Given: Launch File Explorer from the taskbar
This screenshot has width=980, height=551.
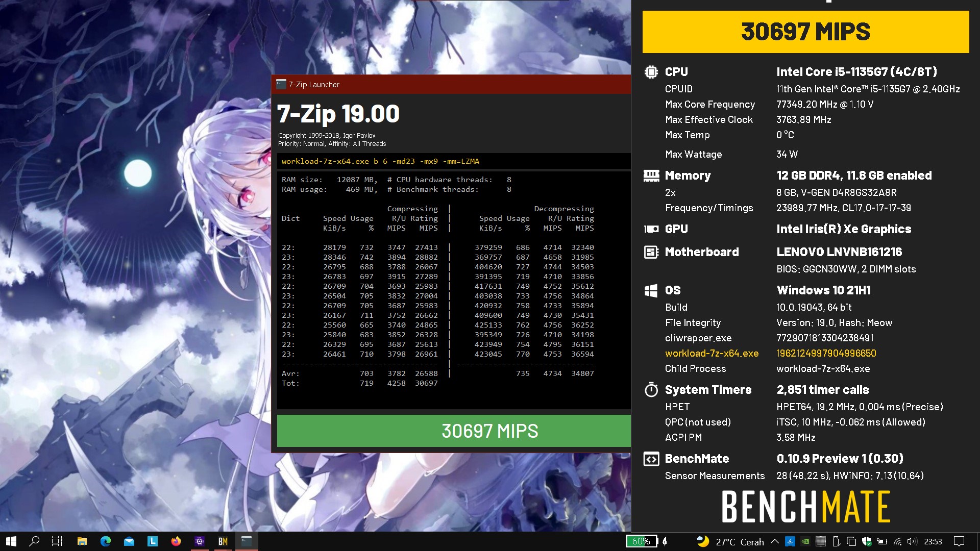Looking at the screenshot, I should 82,541.
